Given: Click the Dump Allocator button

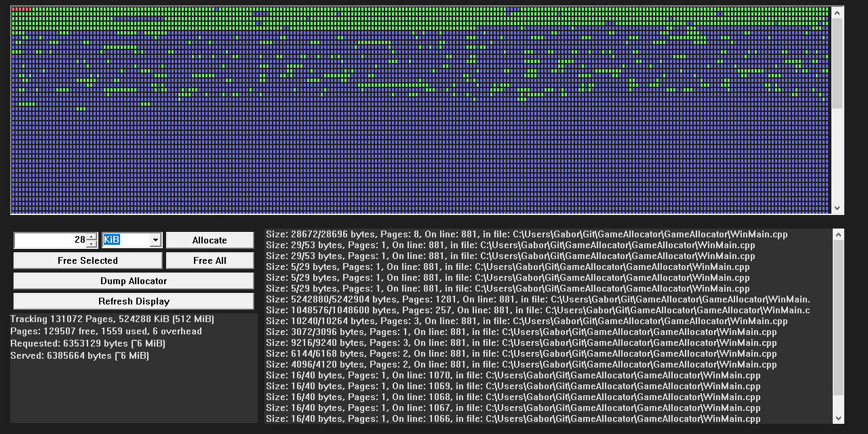Looking at the screenshot, I should (133, 280).
